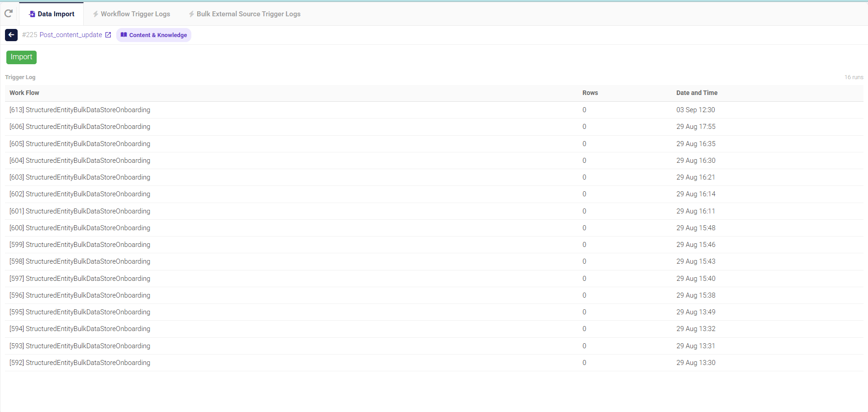Image resolution: width=868 pixels, height=412 pixels.
Task: Select workflow run [601] row
Action: tap(434, 211)
